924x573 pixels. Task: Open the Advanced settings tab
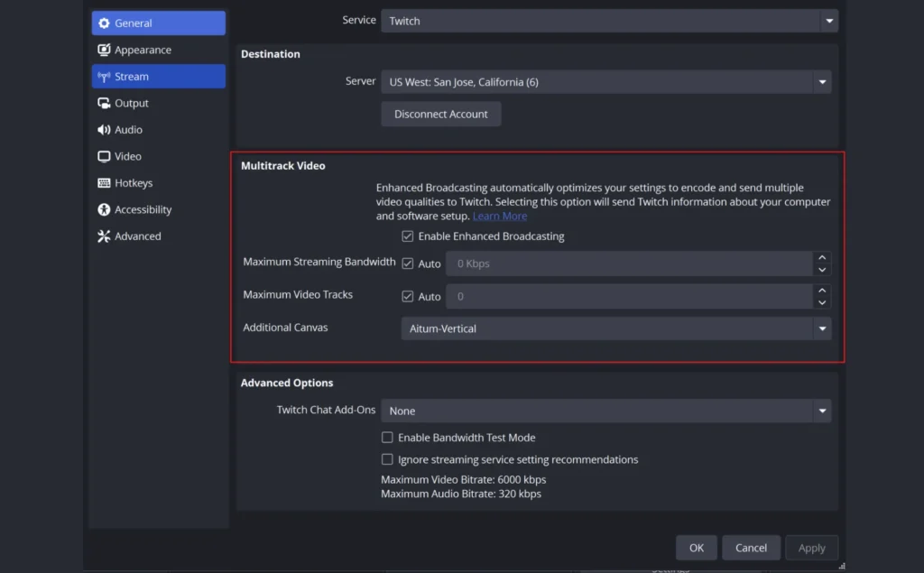coord(159,236)
